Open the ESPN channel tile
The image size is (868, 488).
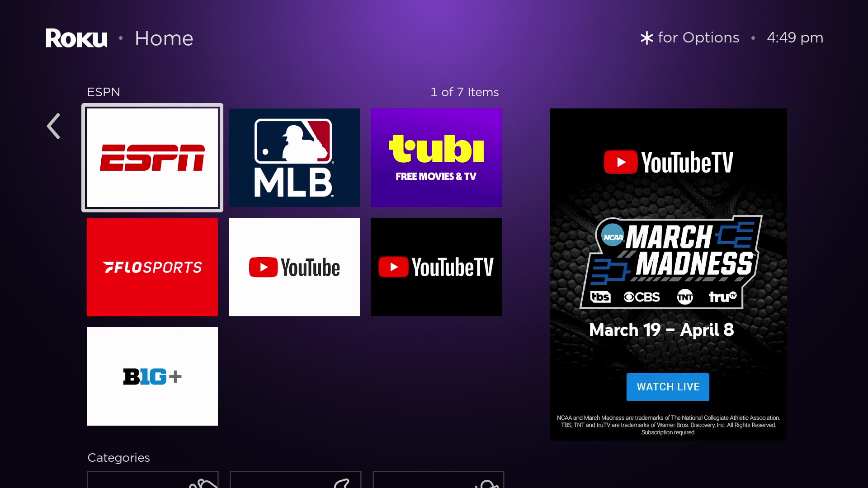[152, 158]
